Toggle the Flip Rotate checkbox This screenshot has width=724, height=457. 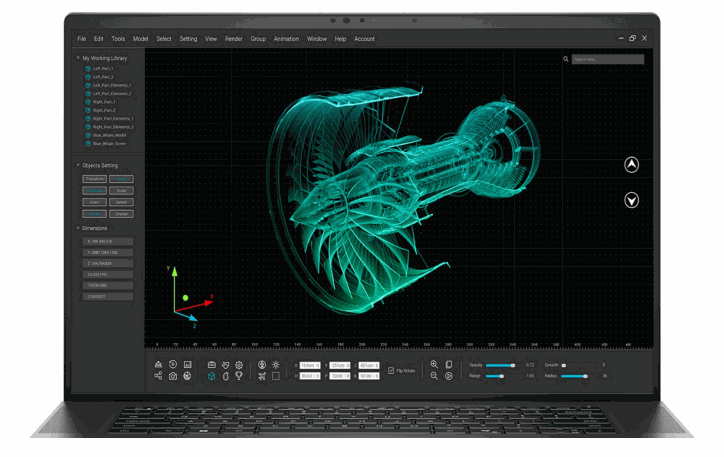coord(391,371)
